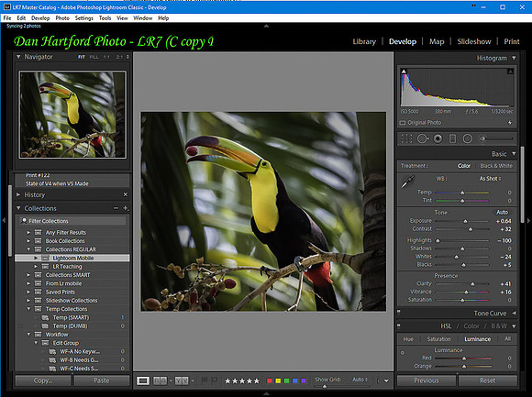Open the WB As Shot dropdown
Viewport: 532px width, 397px height.
[x=490, y=179]
